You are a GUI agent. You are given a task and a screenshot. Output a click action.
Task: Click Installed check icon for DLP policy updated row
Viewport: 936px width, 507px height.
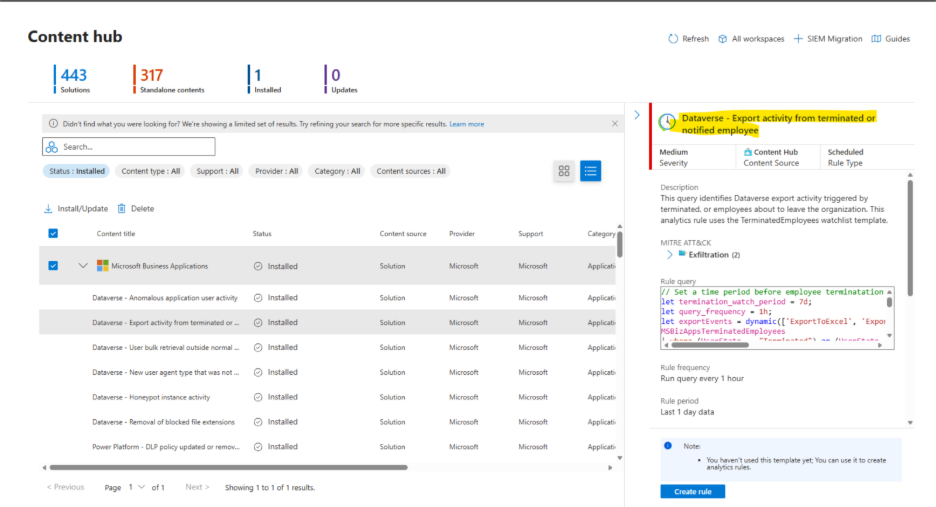tap(258, 447)
